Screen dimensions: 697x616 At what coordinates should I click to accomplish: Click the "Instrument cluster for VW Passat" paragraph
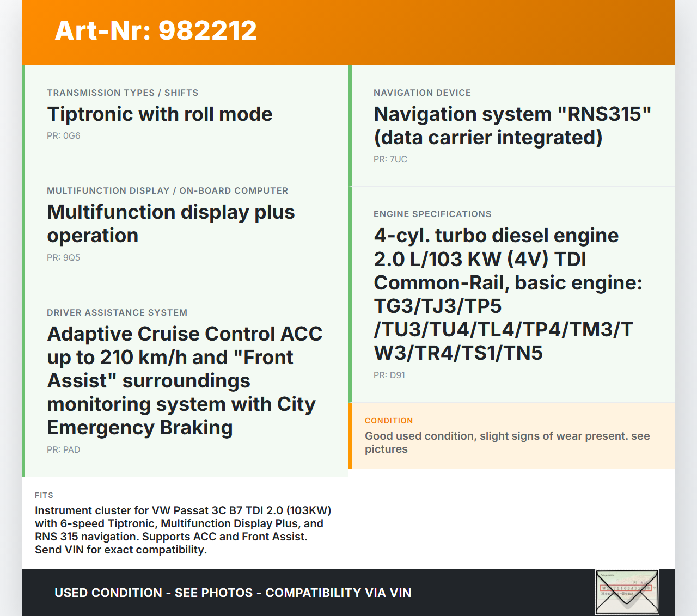click(184, 530)
